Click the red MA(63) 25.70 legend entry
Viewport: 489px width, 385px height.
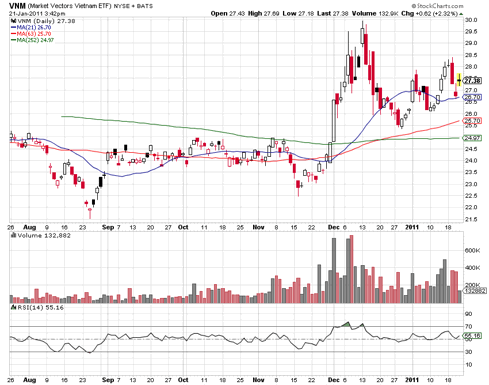(x=31, y=34)
